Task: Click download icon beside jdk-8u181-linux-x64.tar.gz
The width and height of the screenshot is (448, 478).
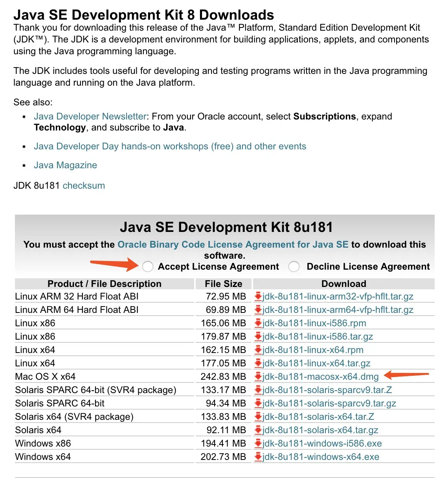Action: coord(258,363)
